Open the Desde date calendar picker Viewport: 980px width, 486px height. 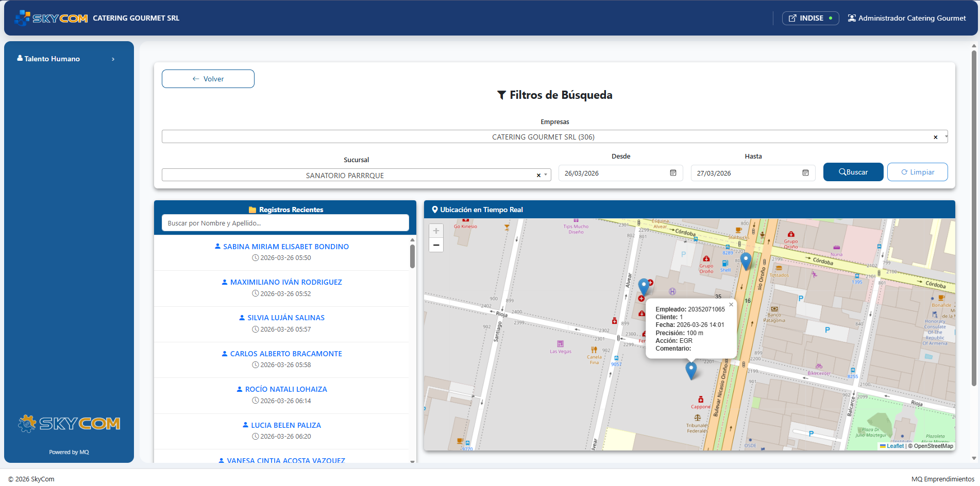tap(673, 173)
